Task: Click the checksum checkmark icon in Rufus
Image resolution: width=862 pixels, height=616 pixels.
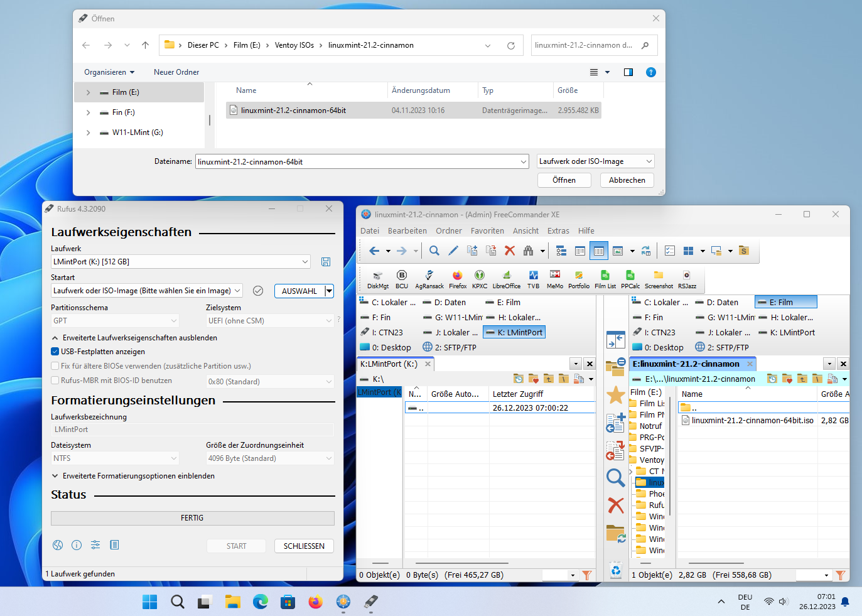Action: point(257,291)
